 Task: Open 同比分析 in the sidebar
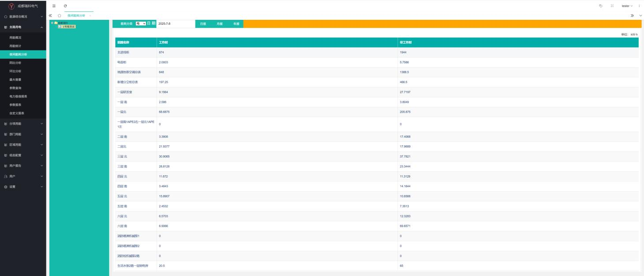click(x=15, y=63)
